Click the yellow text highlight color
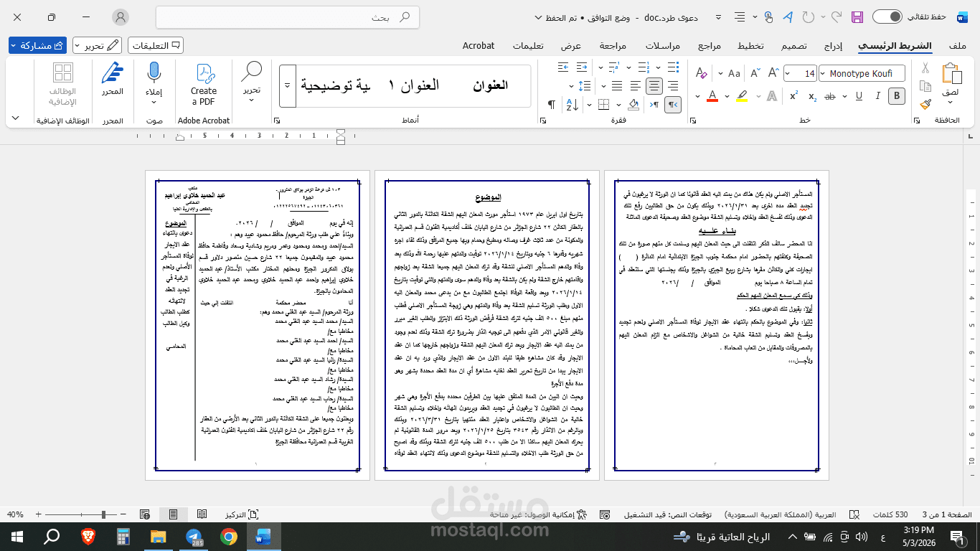 pyautogui.click(x=742, y=96)
